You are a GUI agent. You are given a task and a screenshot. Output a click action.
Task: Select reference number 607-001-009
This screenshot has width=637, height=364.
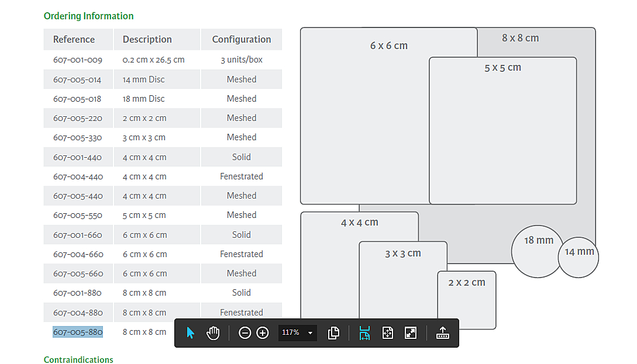(x=78, y=60)
